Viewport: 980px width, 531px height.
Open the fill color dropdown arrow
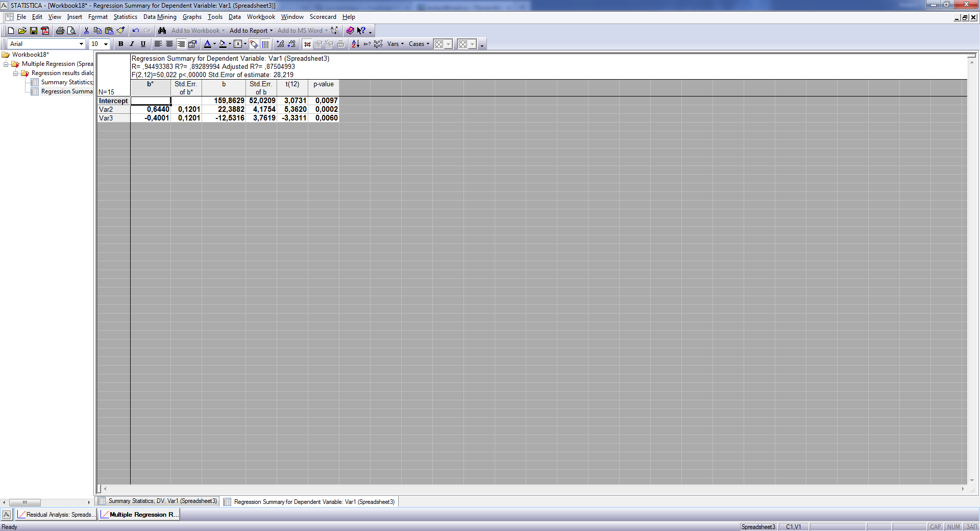(x=230, y=44)
